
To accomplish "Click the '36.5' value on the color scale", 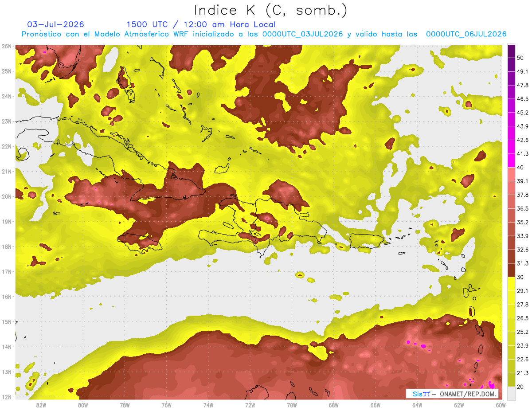I will pos(522,208).
